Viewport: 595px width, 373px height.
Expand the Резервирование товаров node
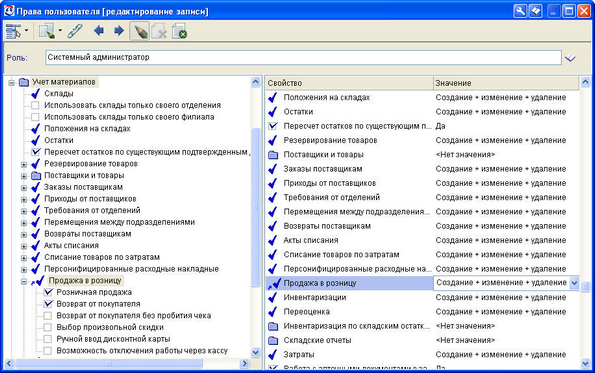[x=24, y=165]
